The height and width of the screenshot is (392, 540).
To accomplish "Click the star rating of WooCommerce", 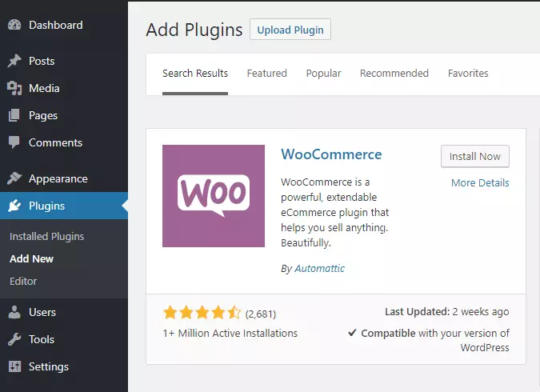I will tap(202, 313).
